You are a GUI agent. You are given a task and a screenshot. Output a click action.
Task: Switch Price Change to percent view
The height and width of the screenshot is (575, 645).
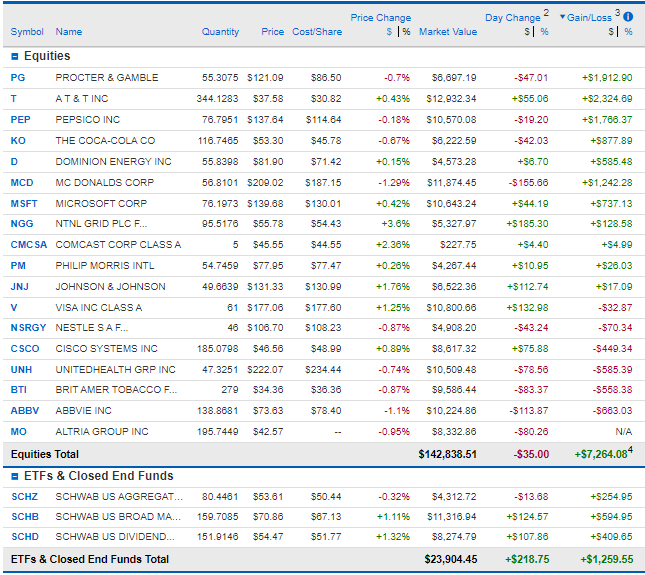pyautogui.click(x=406, y=32)
